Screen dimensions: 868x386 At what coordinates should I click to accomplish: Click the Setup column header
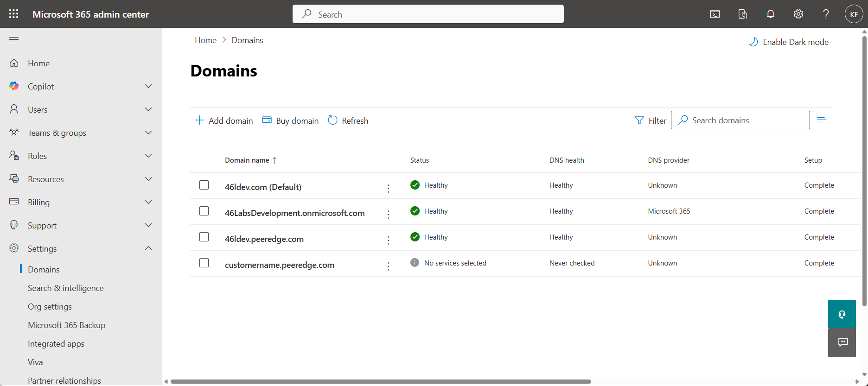(813, 160)
